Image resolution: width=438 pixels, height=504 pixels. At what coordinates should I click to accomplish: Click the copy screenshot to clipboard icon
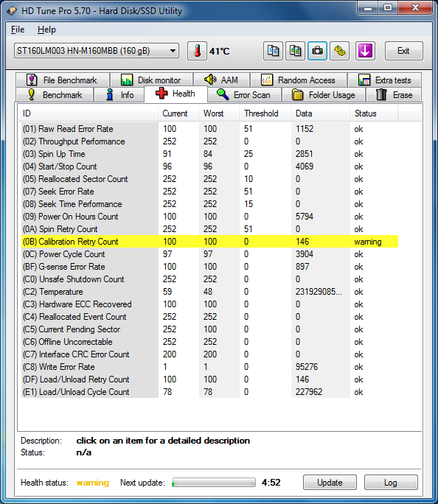pos(295,51)
